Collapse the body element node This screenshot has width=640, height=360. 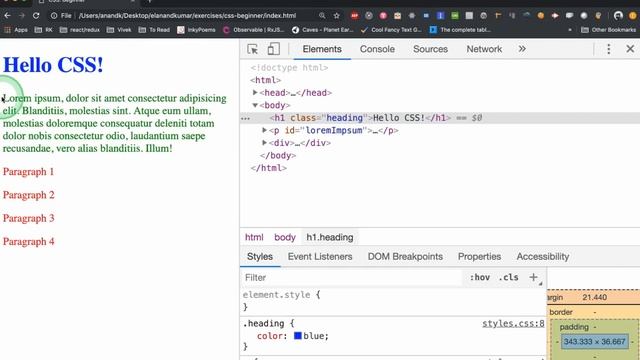255,105
